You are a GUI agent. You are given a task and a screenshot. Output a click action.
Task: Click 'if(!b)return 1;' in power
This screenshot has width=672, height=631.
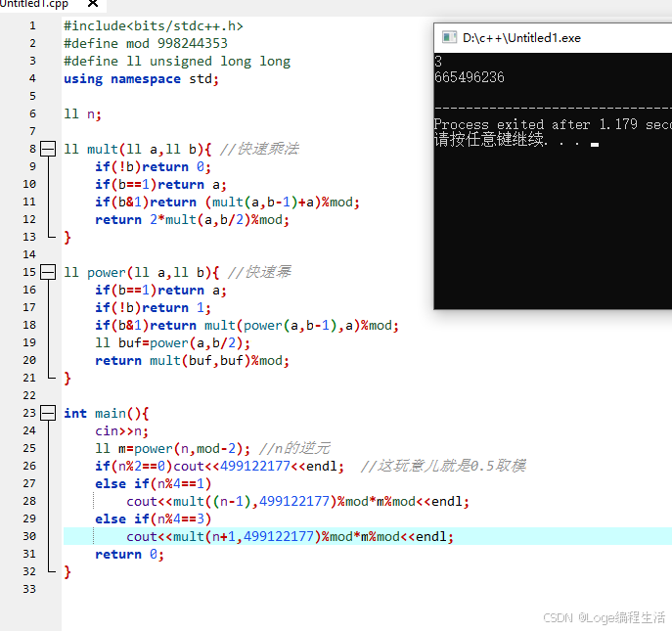pos(153,307)
